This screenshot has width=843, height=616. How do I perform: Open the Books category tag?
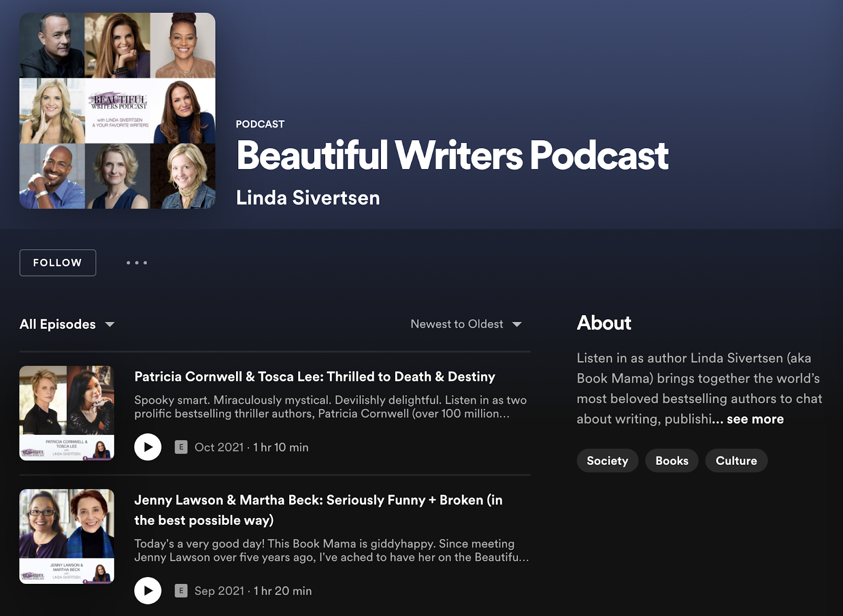click(x=672, y=461)
